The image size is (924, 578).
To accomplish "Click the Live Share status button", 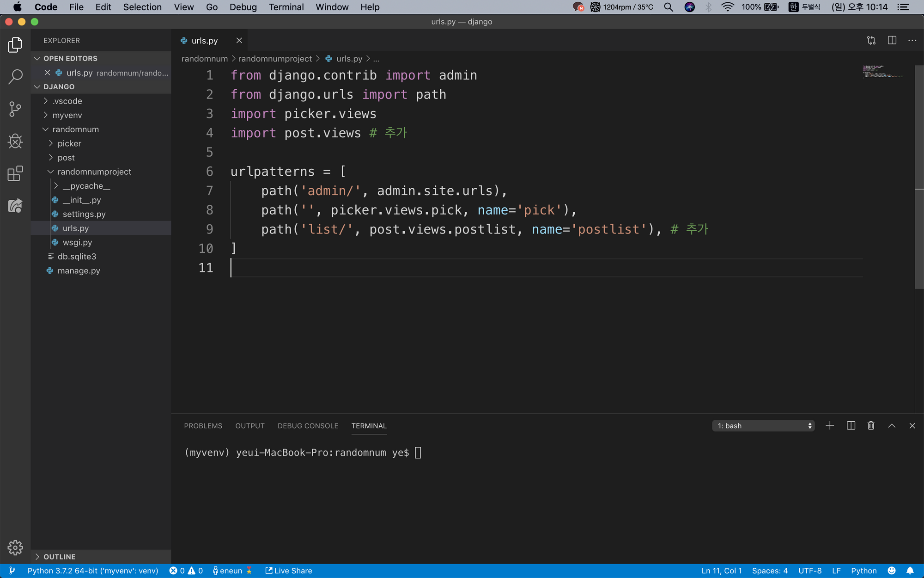I will [x=289, y=571].
